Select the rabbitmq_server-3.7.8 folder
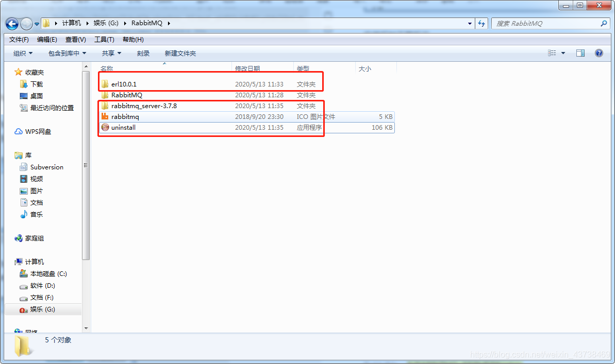Viewport: 615px width, 364px height. [144, 106]
